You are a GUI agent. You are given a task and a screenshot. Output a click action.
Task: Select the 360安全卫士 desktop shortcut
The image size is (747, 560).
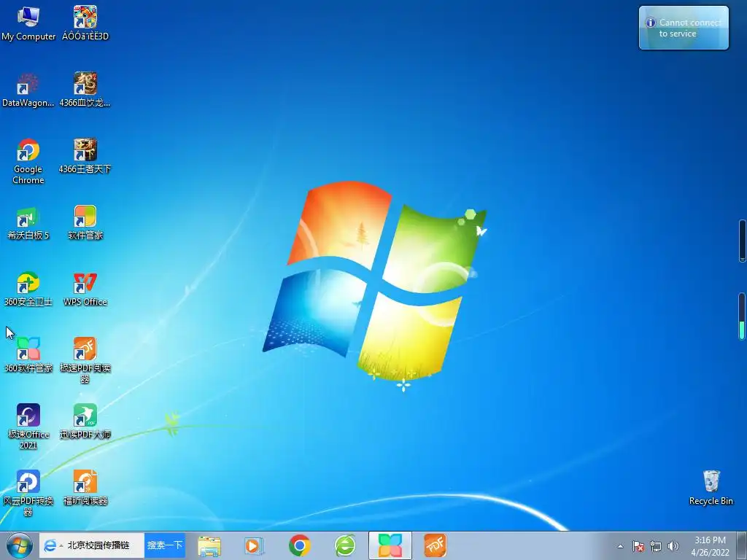click(28, 289)
